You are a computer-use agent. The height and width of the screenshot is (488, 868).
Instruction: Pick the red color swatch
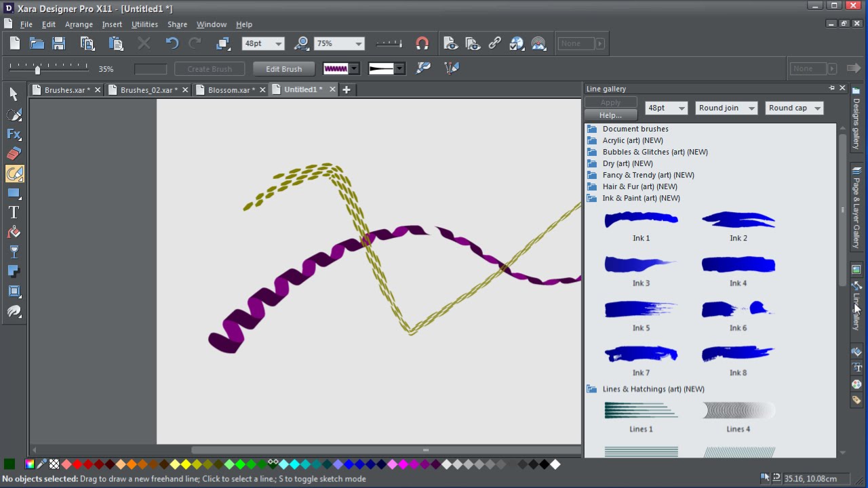(77, 464)
